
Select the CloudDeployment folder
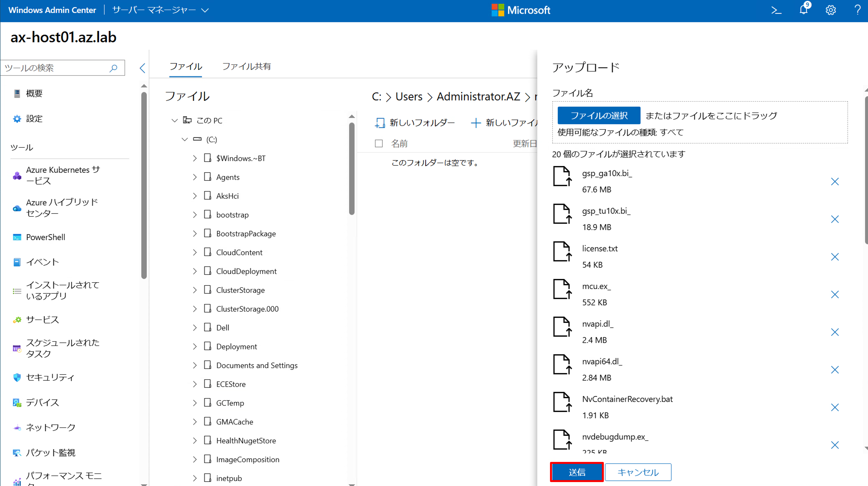(246, 271)
